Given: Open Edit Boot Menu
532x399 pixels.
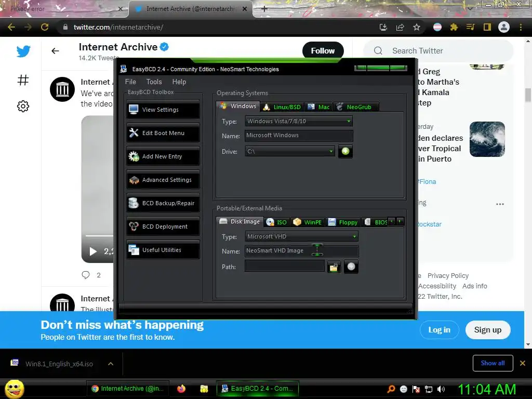Looking at the screenshot, I should [163, 133].
